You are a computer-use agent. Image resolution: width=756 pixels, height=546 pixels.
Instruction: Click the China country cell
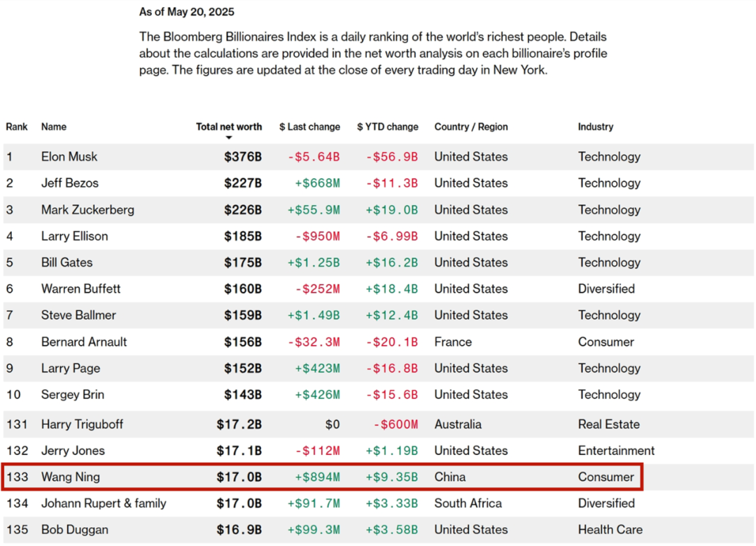[450, 477]
